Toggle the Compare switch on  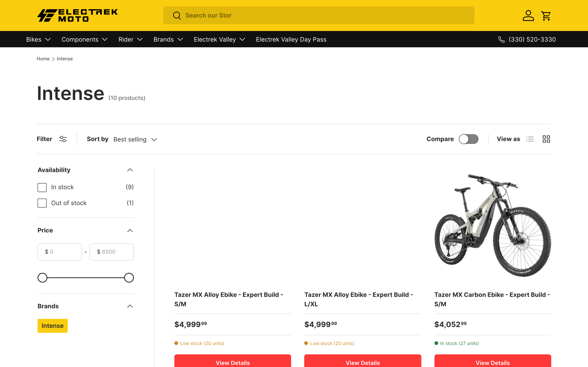coord(468,139)
